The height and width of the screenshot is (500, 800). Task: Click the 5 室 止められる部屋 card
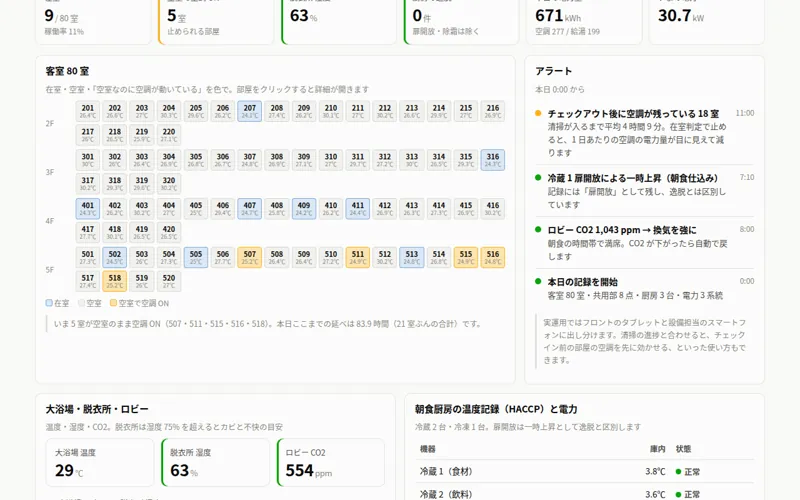tap(216, 22)
